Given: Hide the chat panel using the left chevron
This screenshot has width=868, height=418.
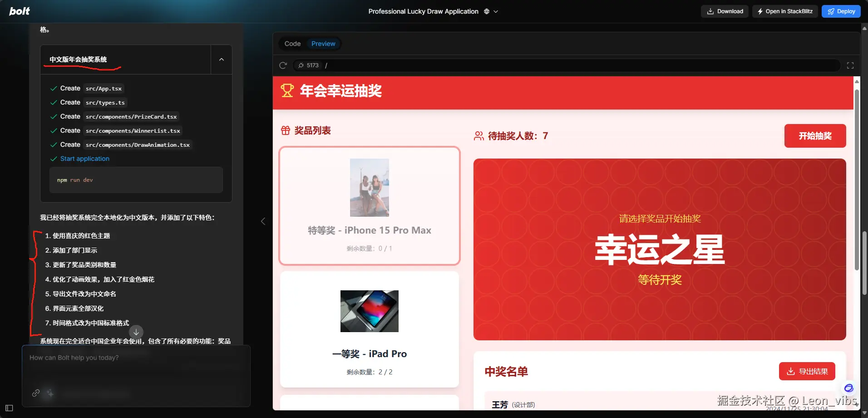Looking at the screenshot, I should pos(263,221).
